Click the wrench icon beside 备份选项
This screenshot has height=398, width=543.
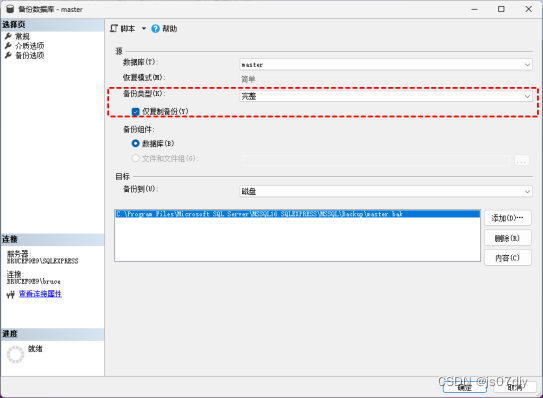click(x=8, y=55)
